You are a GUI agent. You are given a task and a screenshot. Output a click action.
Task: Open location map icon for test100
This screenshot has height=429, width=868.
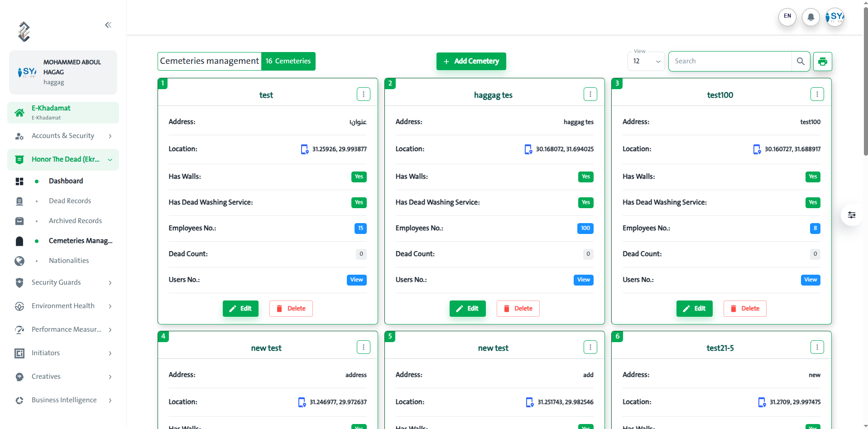(x=757, y=149)
